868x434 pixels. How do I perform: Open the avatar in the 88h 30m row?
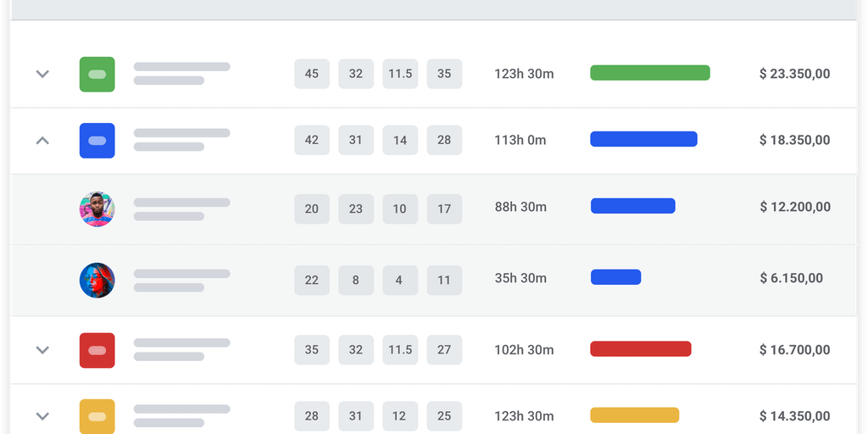click(x=97, y=209)
